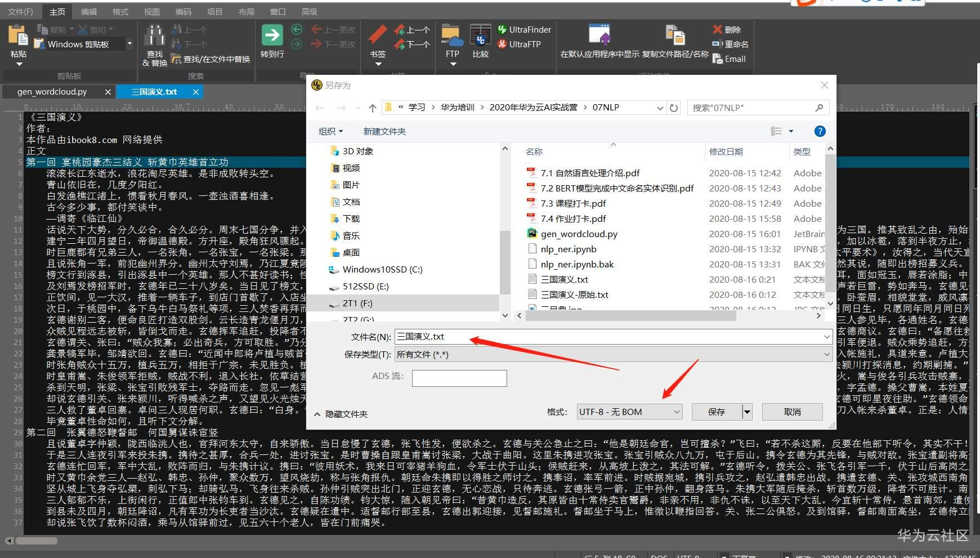This screenshot has height=558, width=980.
Task: Switch to the 编码 ribbon tab
Action: [184, 11]
